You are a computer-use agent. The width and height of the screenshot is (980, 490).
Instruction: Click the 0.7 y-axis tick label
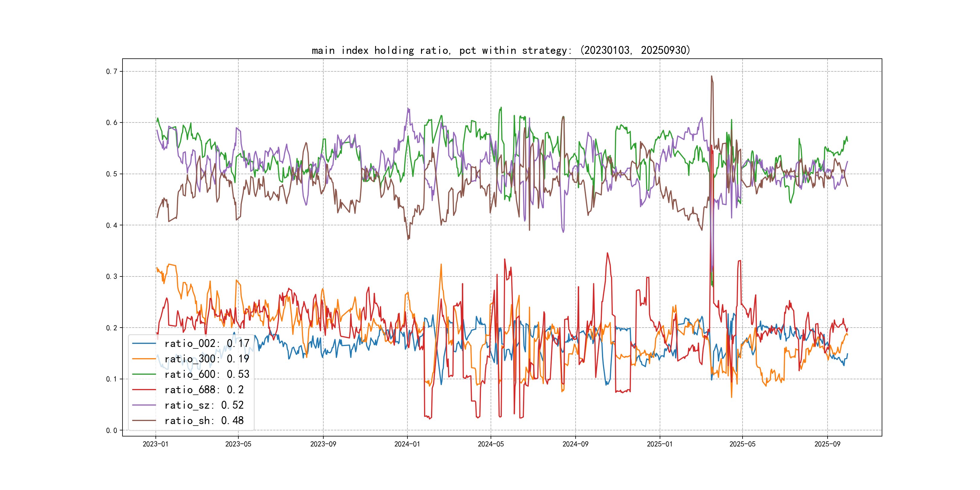(112, 71)
